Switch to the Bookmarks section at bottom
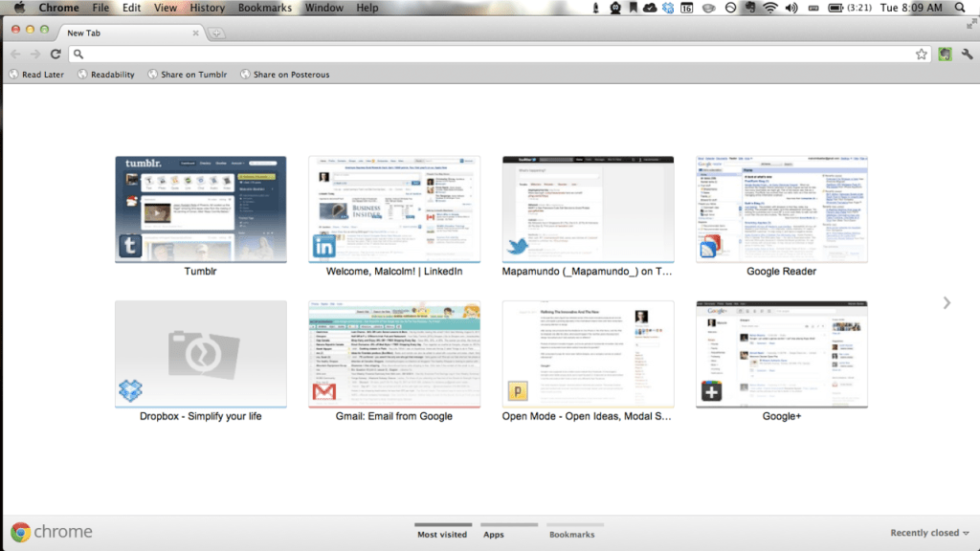This screenshot has width=980, height=551. [571, 534]
